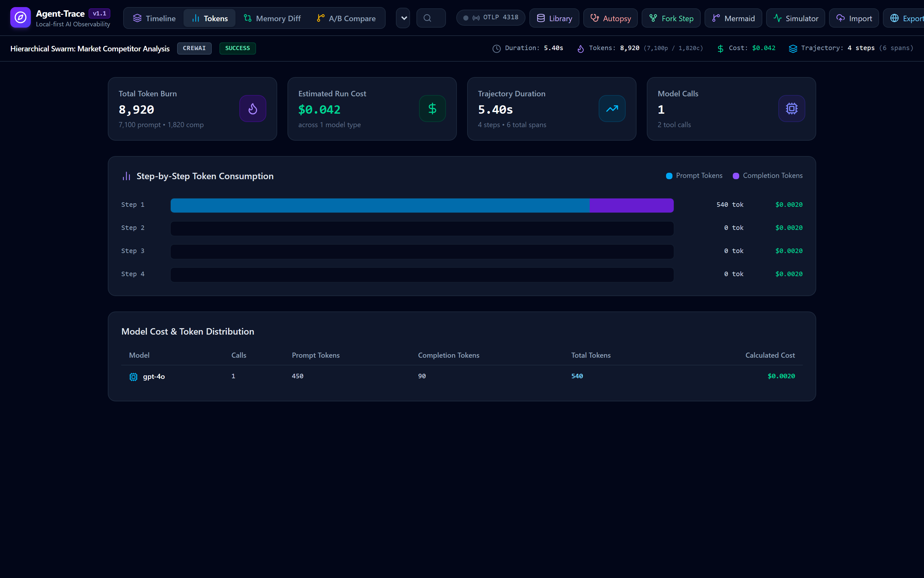Screen dimensions: 924x578
Task: Click the Step 4 row label
Action: pos(133,274)
